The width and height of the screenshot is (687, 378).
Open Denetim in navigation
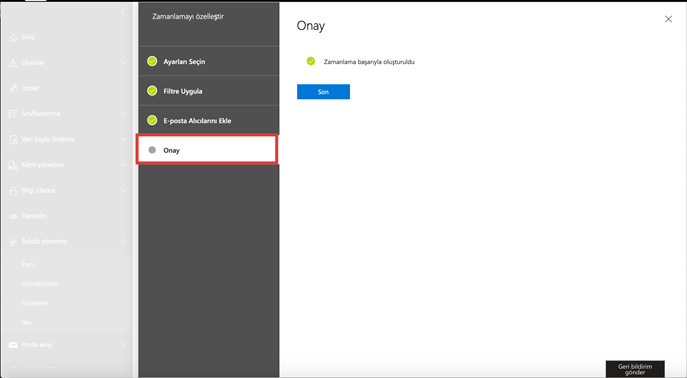(x=34, y=216)
